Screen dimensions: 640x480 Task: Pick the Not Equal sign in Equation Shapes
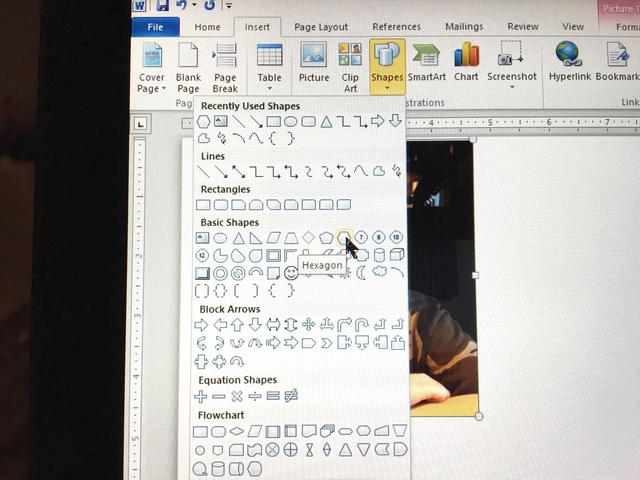click(291, 396)
